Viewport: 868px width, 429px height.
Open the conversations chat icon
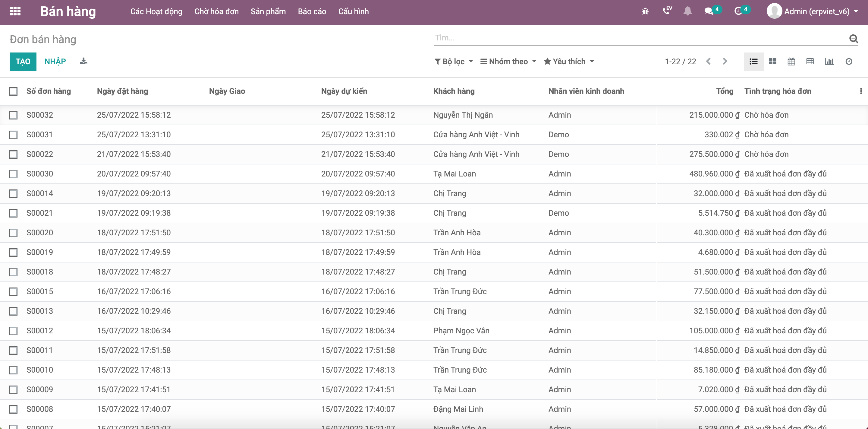pyautogui.click(x=709, y=11)
